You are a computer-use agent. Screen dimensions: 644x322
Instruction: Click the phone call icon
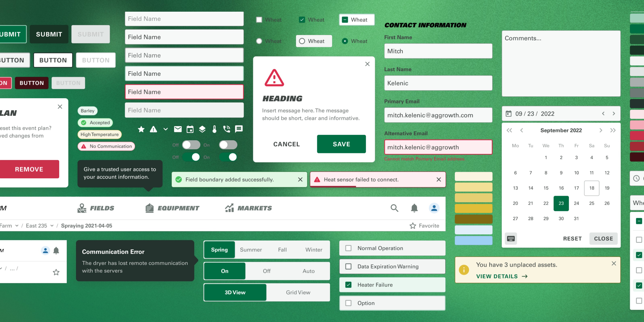(x=226, y=129)
